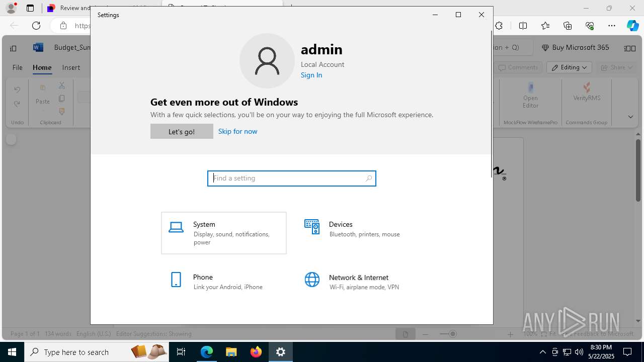Open the Editing mode dropdown in Word

coord(569,67)
